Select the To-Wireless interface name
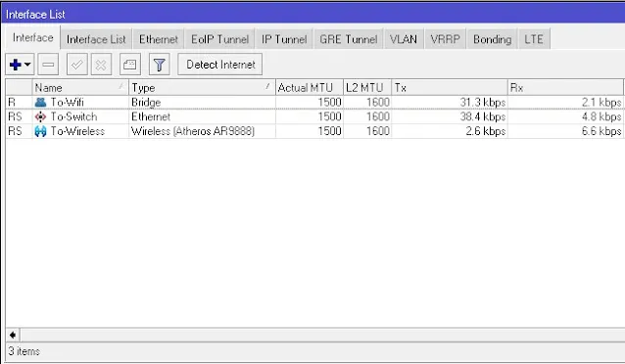 (x=77, y=131)
